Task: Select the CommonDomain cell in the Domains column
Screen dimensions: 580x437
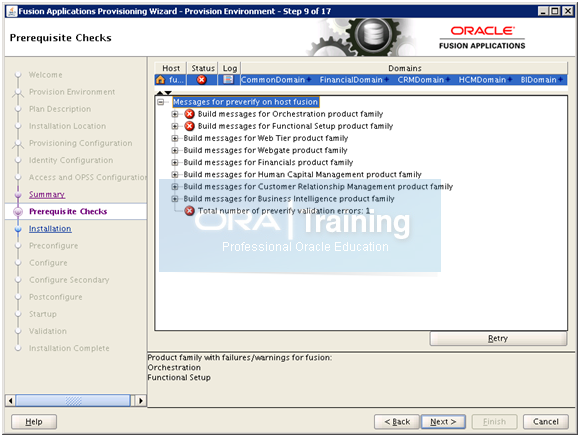Action: (276, 80)
